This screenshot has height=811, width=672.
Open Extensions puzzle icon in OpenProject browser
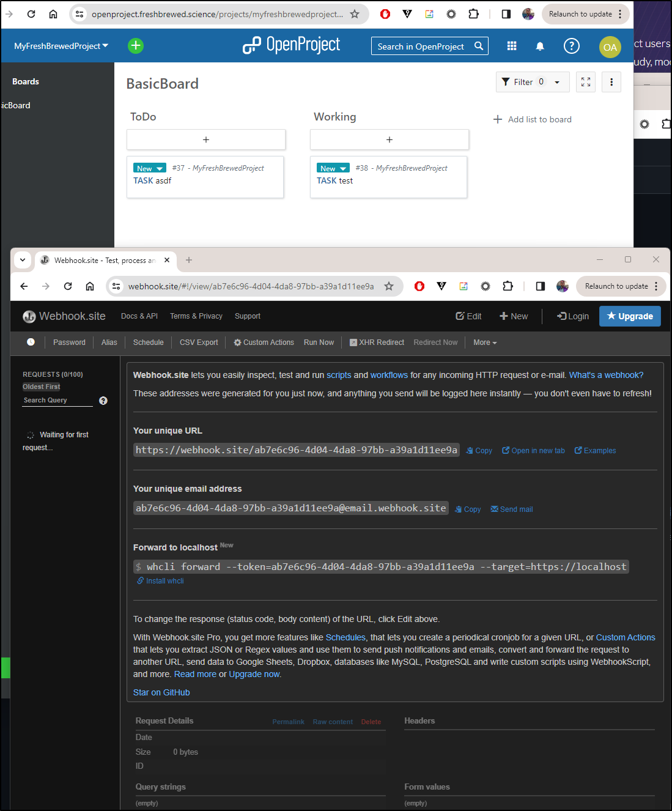pos(473,14)
